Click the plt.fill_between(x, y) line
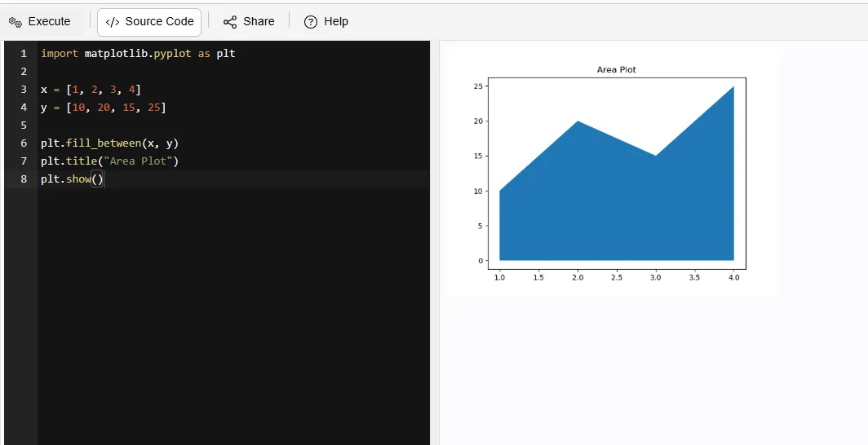Image resolution: width=868 pixels, height=445 pixels. pos(109,143)
